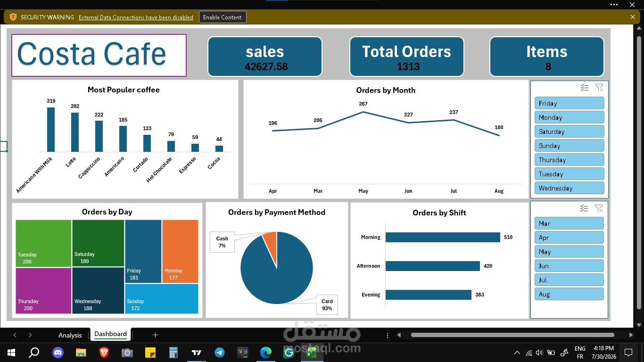The height and width of the screenshot is (362, 644).
Task: Open the Discord taskbar icon
Action: [x=58, y=352]
